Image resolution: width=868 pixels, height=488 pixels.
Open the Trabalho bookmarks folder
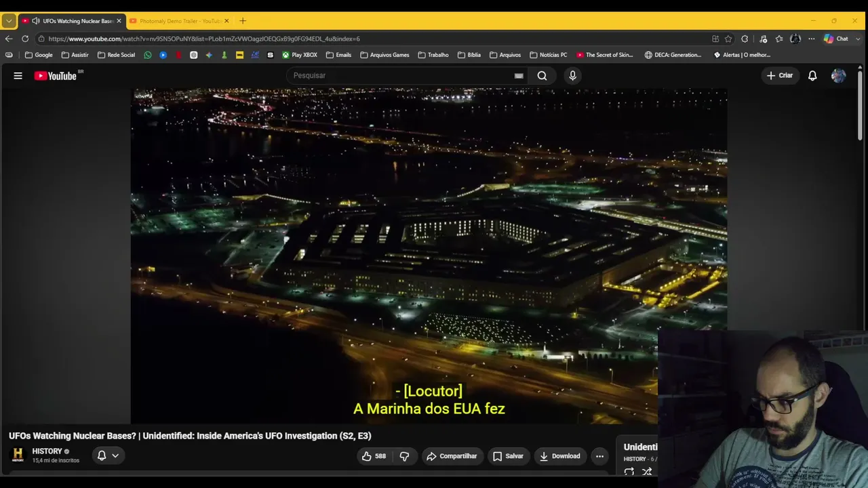point(433,55)
